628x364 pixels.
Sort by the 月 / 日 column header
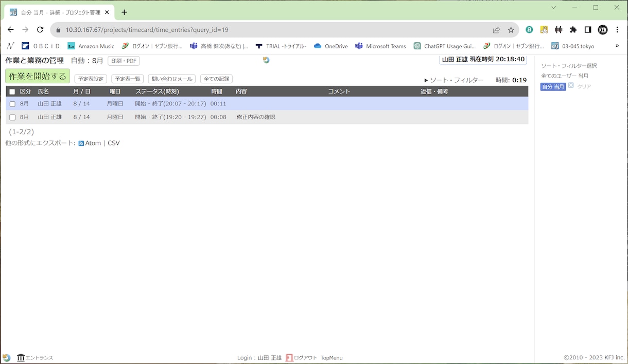pos(82,92)
